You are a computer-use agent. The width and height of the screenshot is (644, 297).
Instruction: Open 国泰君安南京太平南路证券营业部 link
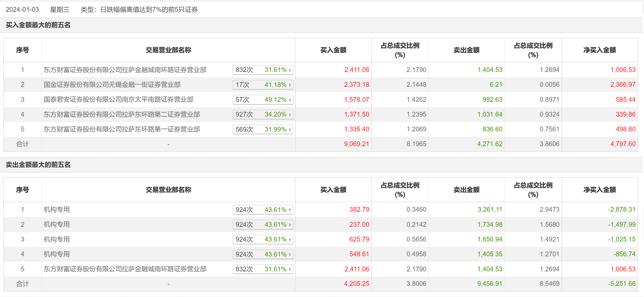pos(119,100)
